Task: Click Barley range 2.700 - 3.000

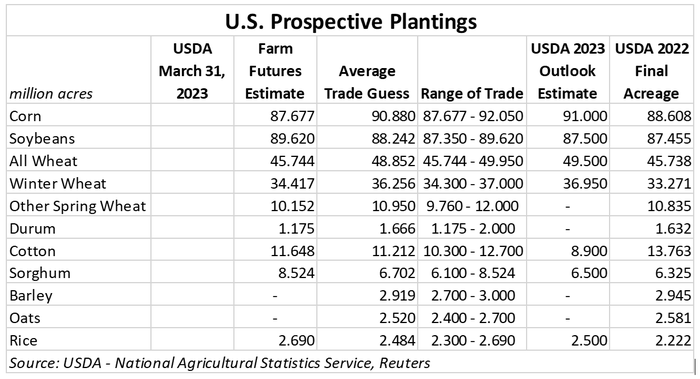Action: click(472, 296)
